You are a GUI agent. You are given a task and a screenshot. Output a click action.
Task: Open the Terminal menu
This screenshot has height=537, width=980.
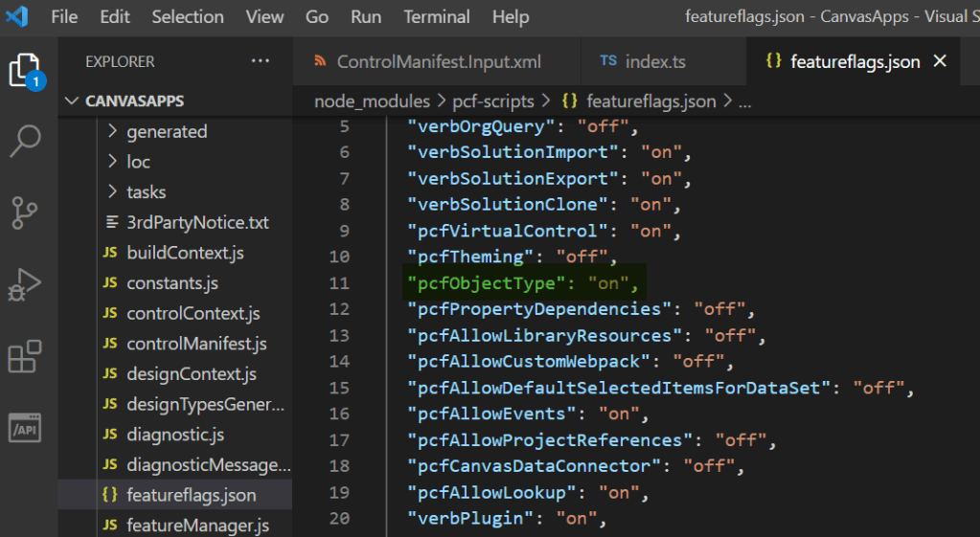(x=436, y=17)
